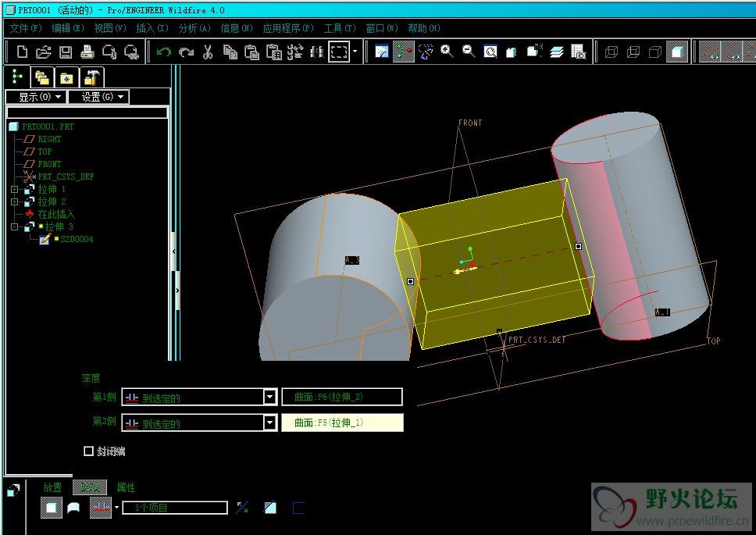The image size is (756, 535).
Task: Click the model tree search field
Action: 87,112
